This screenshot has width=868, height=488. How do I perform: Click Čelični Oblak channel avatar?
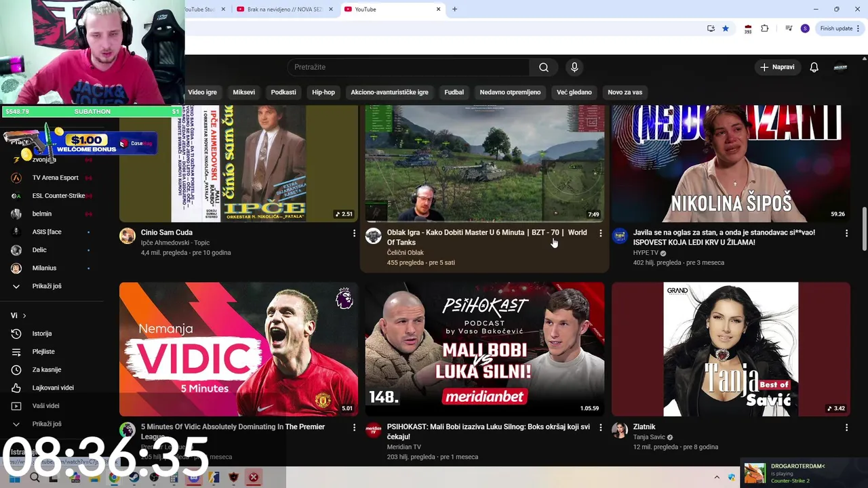[x=374, y=236]
